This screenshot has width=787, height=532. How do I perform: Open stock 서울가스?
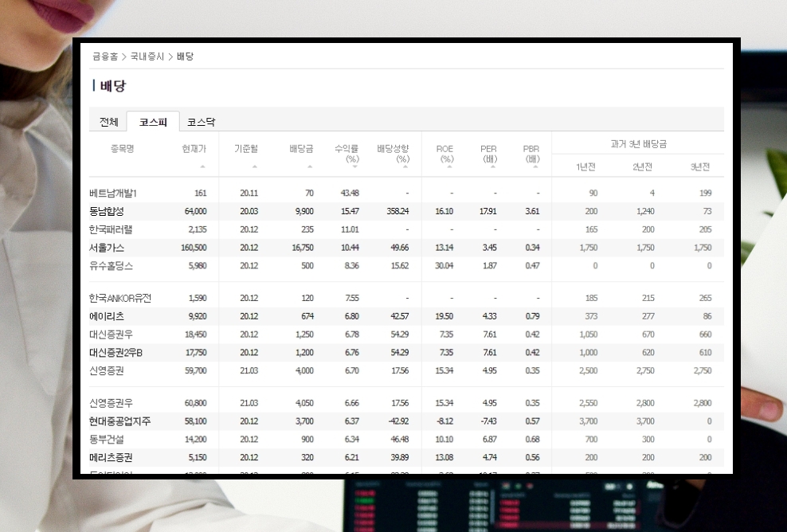[x=107, y=248]
